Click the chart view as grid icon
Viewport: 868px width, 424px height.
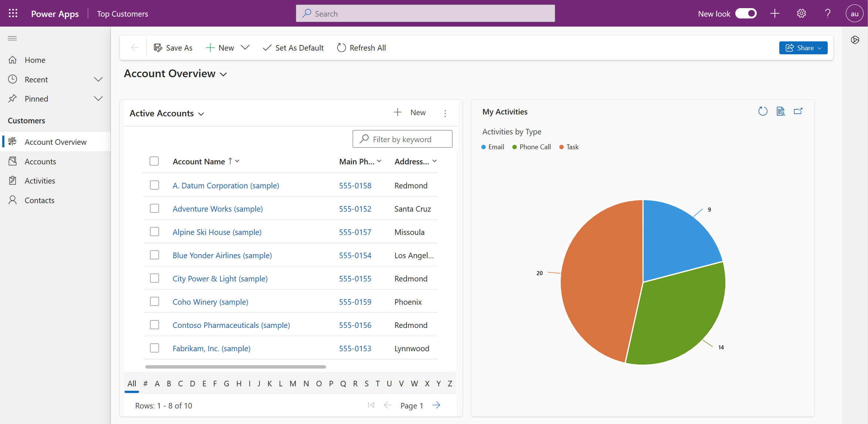[780, 112]
